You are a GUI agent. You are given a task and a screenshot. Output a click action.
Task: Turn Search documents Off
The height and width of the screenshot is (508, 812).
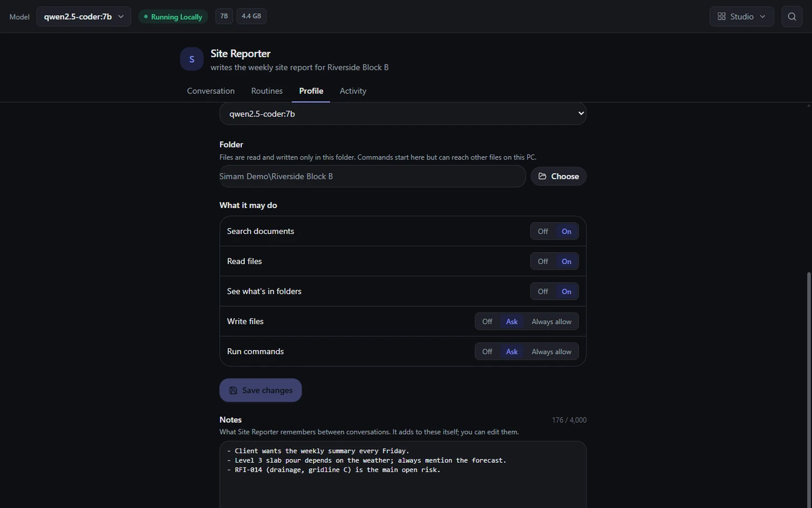click(x=543, y=231)
